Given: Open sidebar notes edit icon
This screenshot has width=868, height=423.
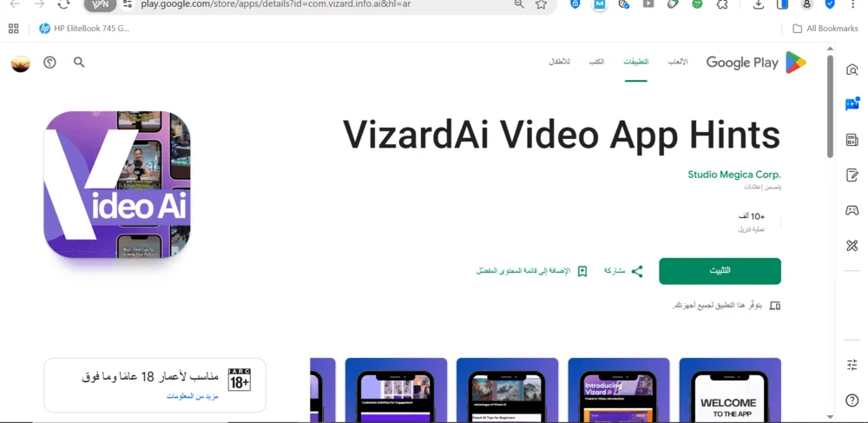Looking at the screenshot, I should [852, 175].
